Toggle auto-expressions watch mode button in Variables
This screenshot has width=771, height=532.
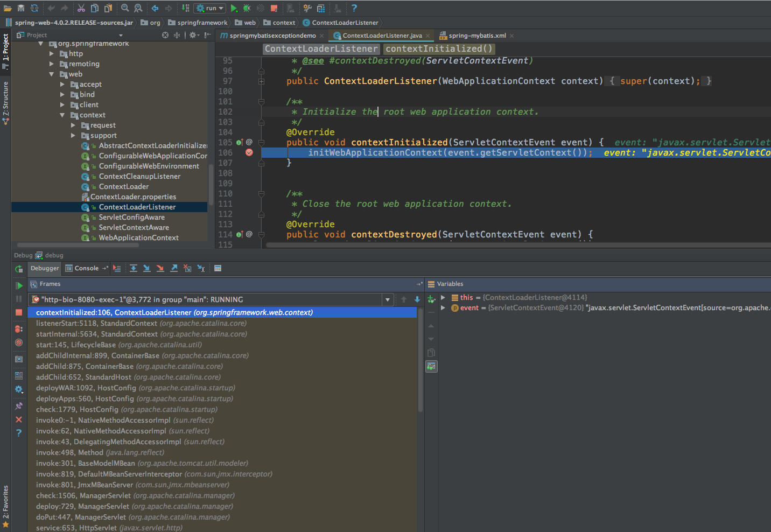[431, 367]
